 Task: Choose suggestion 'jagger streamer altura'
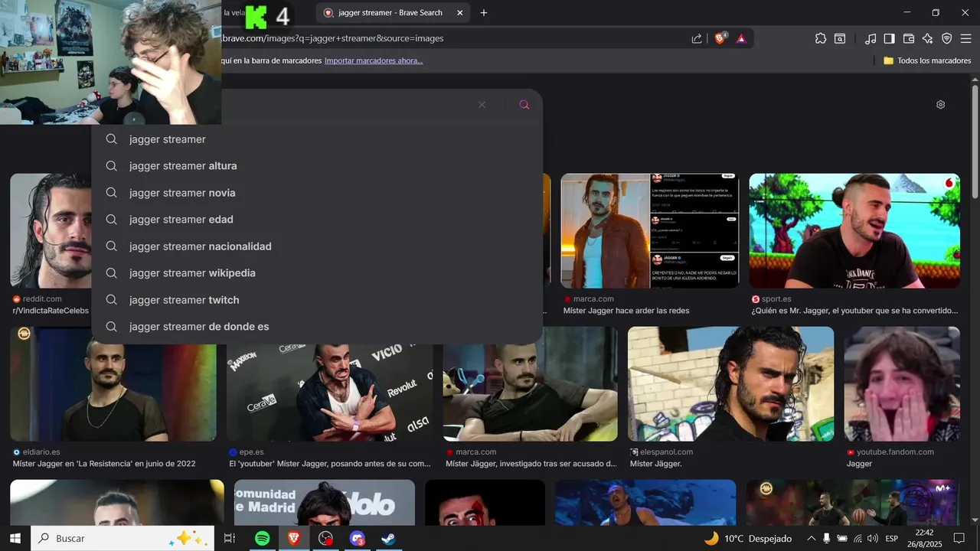coord(317,166)
